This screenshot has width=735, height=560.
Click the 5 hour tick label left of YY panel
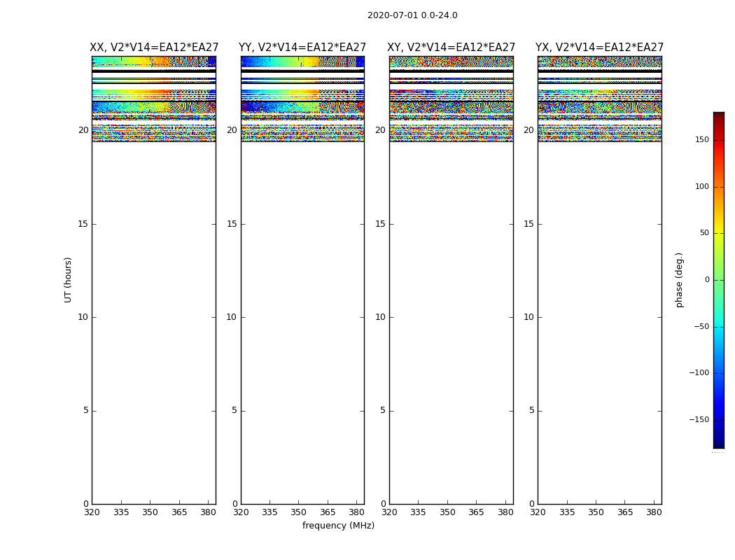[234, 410]
